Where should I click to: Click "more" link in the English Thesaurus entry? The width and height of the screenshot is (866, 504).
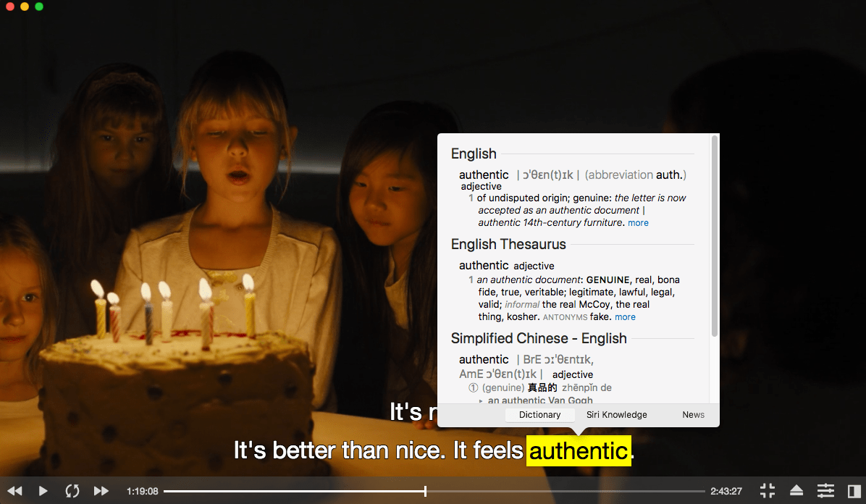[x=625, y=316]
